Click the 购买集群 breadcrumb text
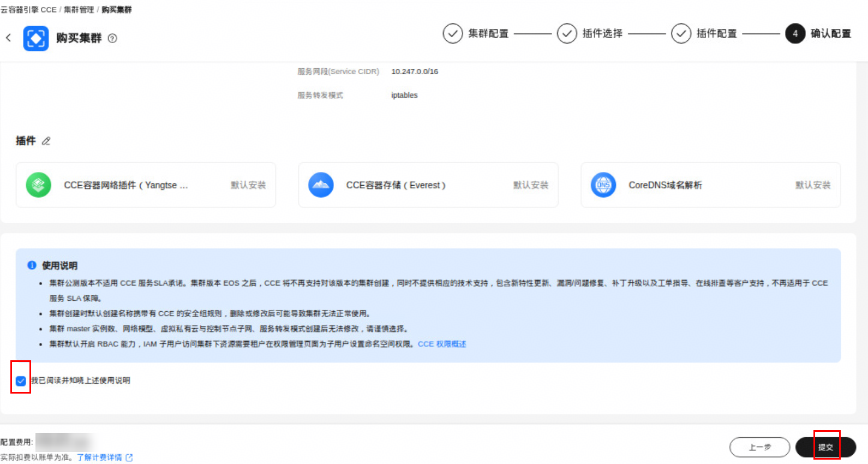This screenshot has width=868, height=464. coord(117,10)
